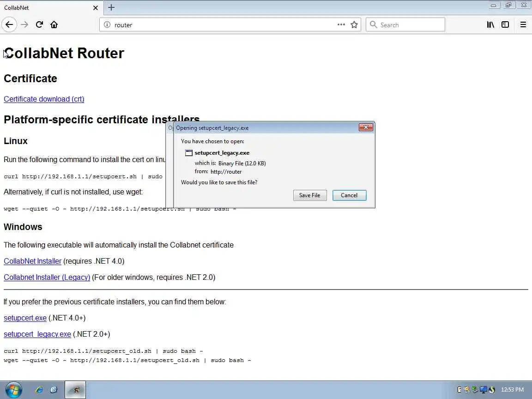Click the 'http://router' source text

(x=226, y=172)
